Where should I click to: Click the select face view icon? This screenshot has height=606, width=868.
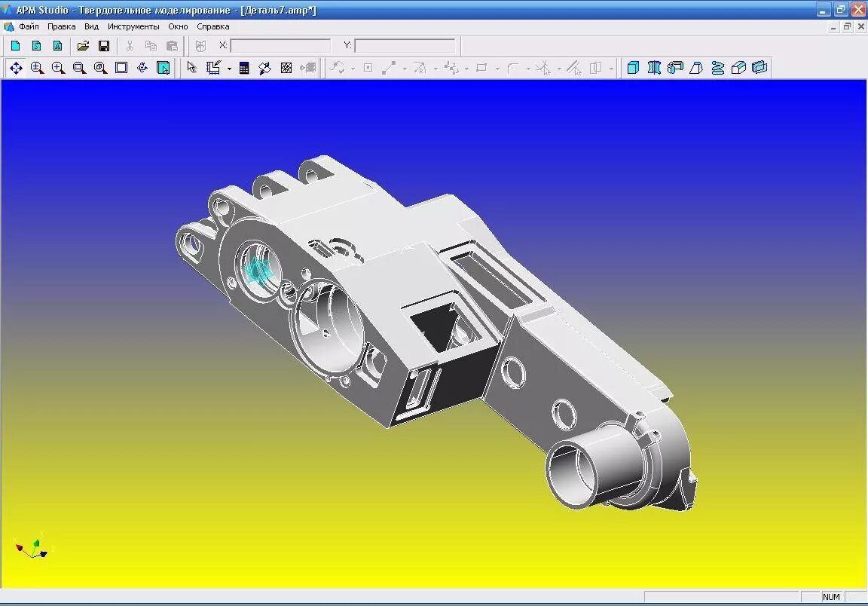tap(164, 68)
